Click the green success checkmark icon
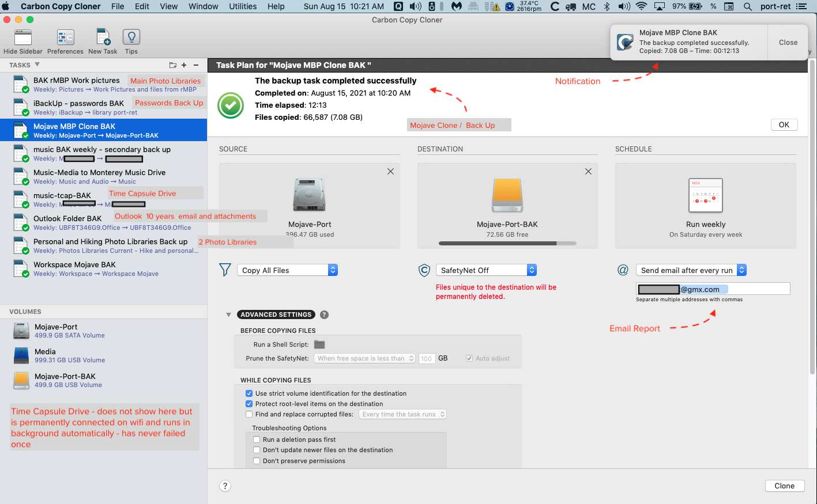817x504 pixels. (231, 105)
